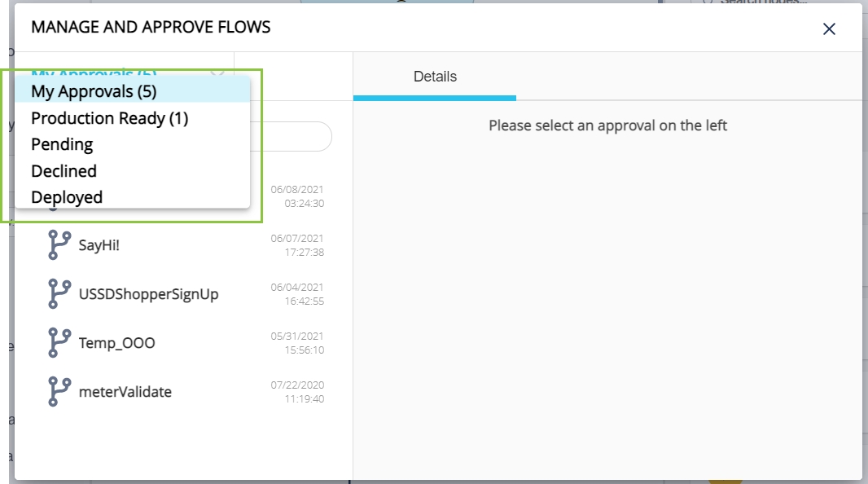
Task: Click the branch icon next to USSDShopperSignUp
Action: (x=59, y=293)
